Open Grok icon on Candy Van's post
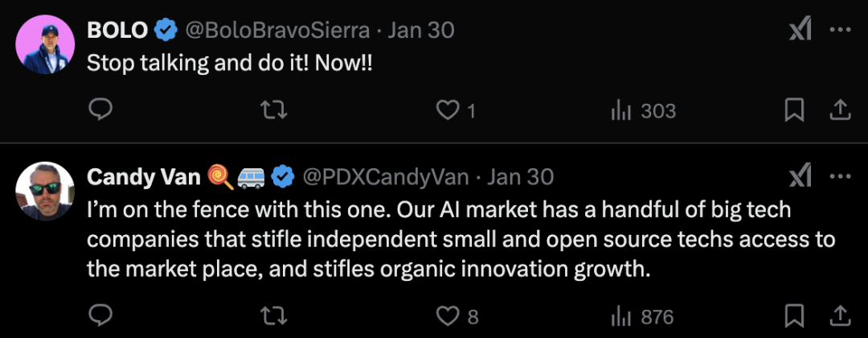Image resolution: width=868 pixels, height=338 pixels. click(799, 175)
